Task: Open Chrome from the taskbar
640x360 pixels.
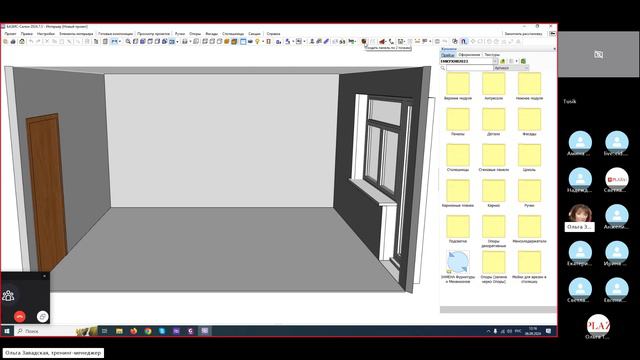Action: coord(148,331)
